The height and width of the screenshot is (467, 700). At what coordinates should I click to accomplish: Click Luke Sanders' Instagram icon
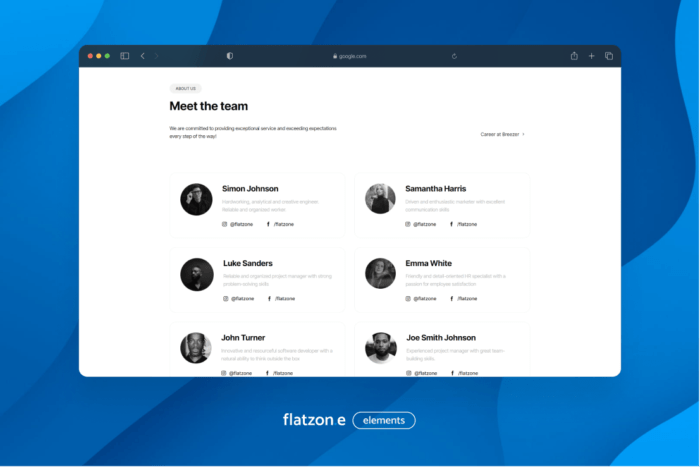point(224,298)
